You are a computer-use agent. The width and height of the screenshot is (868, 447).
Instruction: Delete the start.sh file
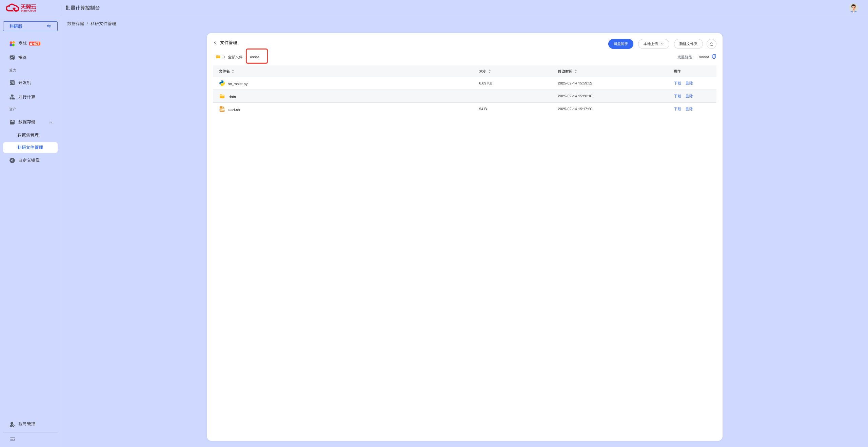(689, 109)
